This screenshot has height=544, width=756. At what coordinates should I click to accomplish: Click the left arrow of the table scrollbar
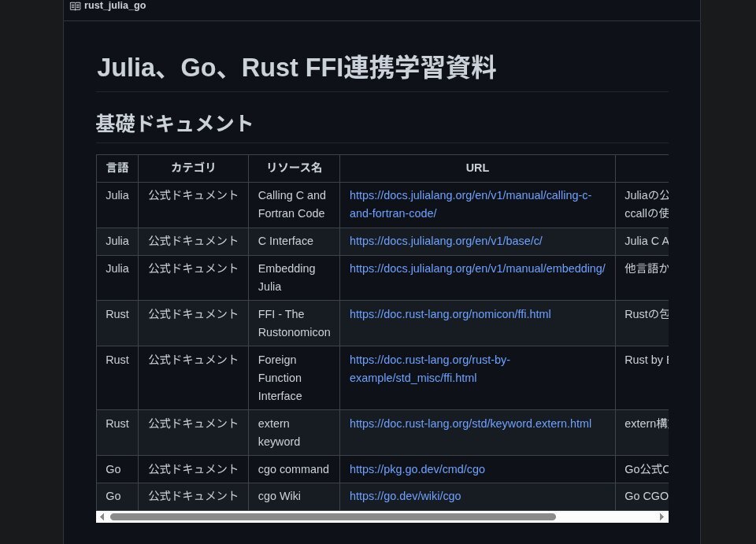pos(102,517)
